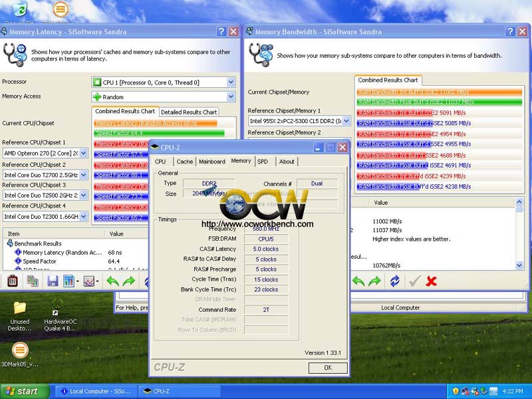Click the benchmark options icon in Memory Latency toolbar
This screenshot has width=532, height=399.
13,281
